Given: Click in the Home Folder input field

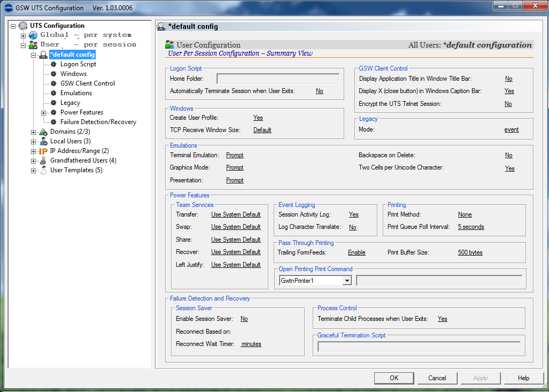Looking at the screenshot, I should tap(278, 79).
